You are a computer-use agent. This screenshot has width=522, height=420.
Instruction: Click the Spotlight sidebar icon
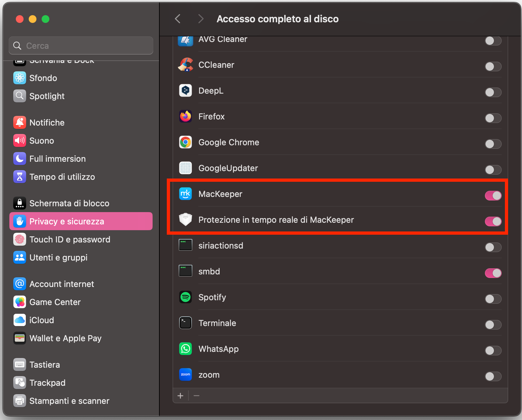20,96
